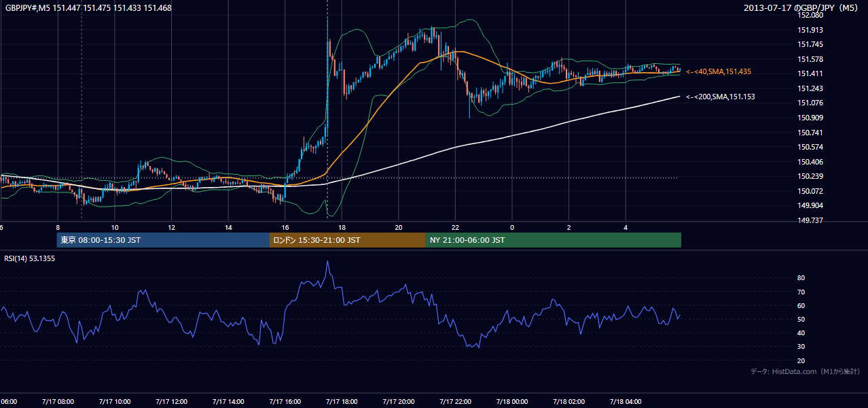This screenshot has height=408, width=868.
Task: Select the NY 21:00-06:00 JST session bar
Action: pos(554,240)
